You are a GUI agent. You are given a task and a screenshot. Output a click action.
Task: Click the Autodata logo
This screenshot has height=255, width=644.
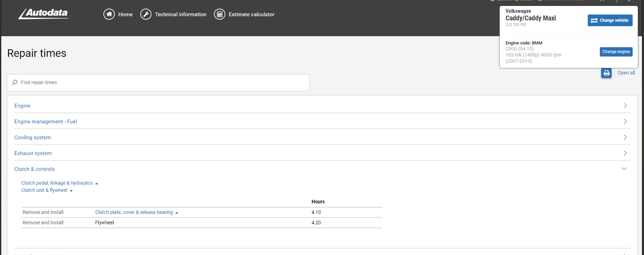tap(43, 14)
